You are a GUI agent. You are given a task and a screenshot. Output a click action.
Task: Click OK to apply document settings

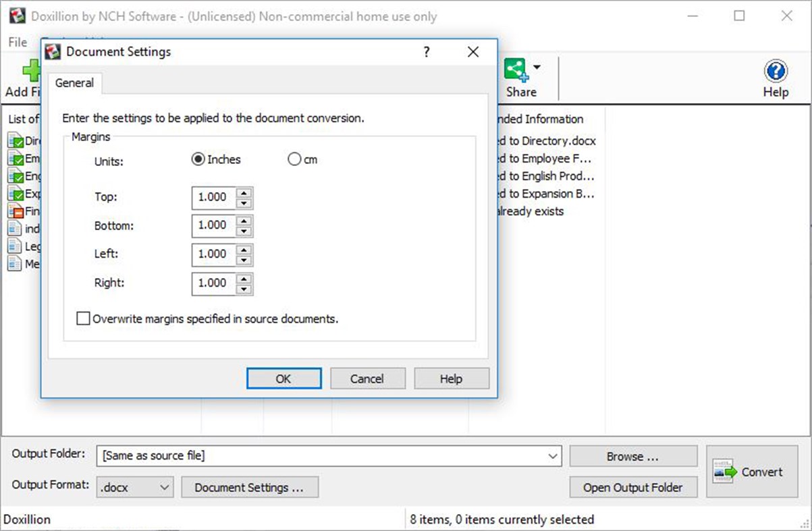click(283, 378)
